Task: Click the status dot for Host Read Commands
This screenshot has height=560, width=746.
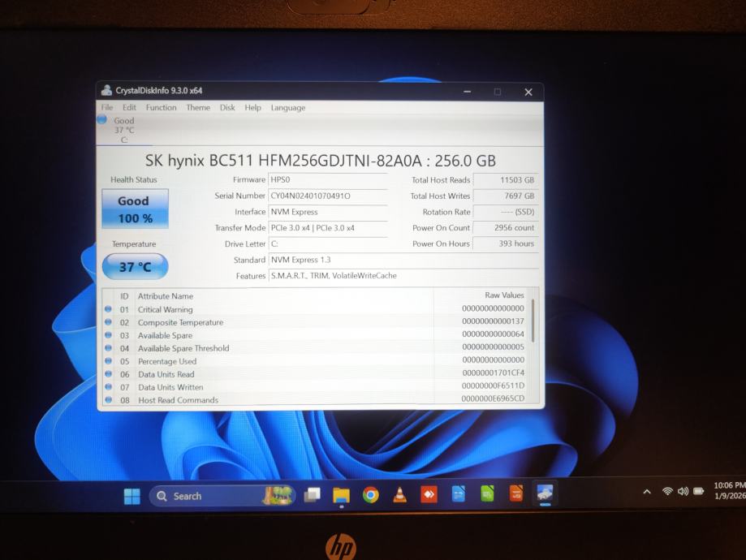Action: point(108,399)
